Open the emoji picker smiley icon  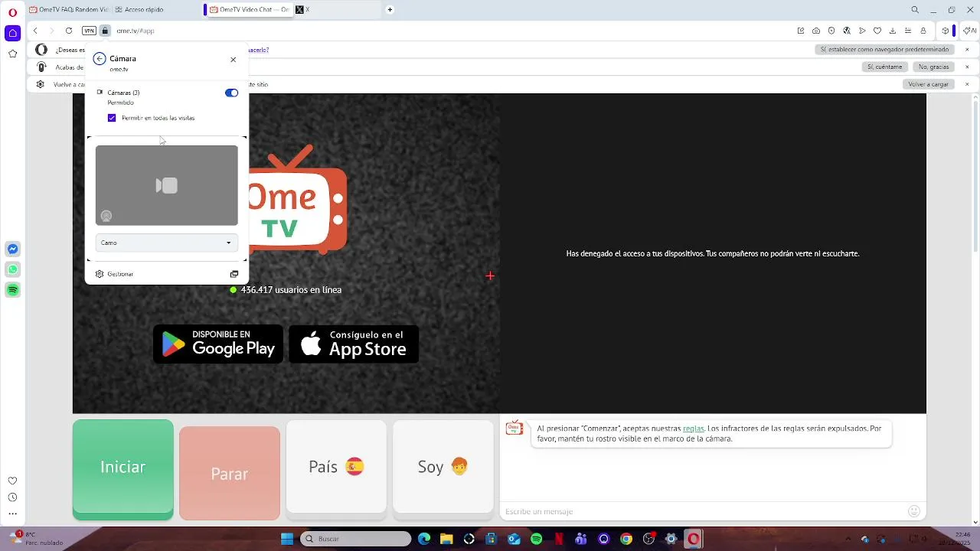[913, 511]
